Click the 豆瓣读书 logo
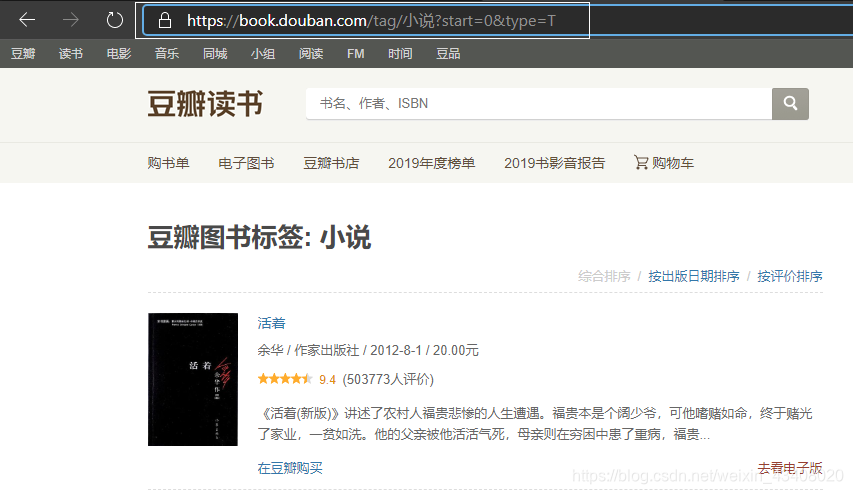Image resolution: width=853 pixels, height=494 pixels. click(x=205, y=103)
